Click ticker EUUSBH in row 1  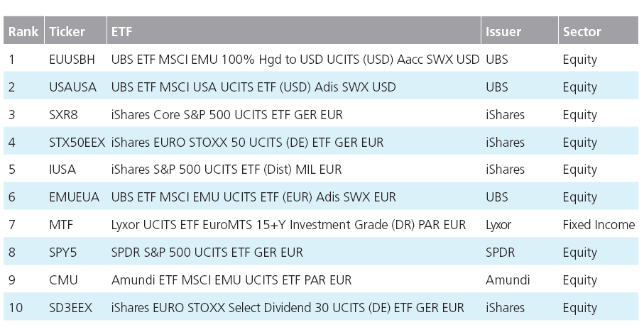click(x=72, y=60)
